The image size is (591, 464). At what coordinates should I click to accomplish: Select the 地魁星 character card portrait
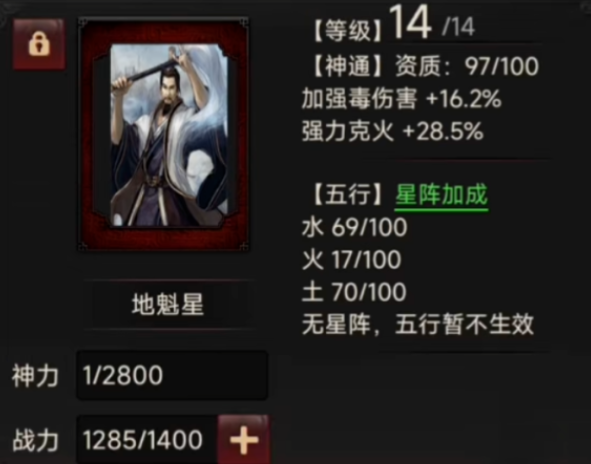click(169, 135)
